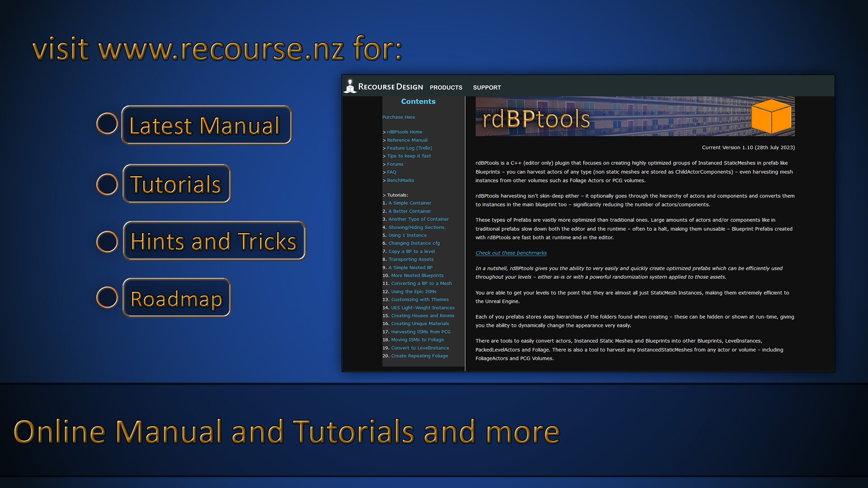This screenshot has width=868, height=488.
Task: Open the Reference Manual page
Action: click(407, 140)
